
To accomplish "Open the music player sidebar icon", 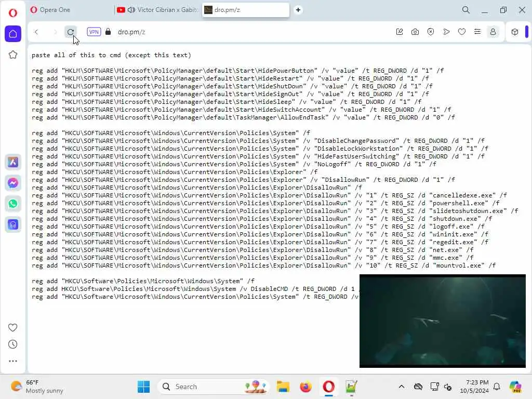I will pos(13,224).
